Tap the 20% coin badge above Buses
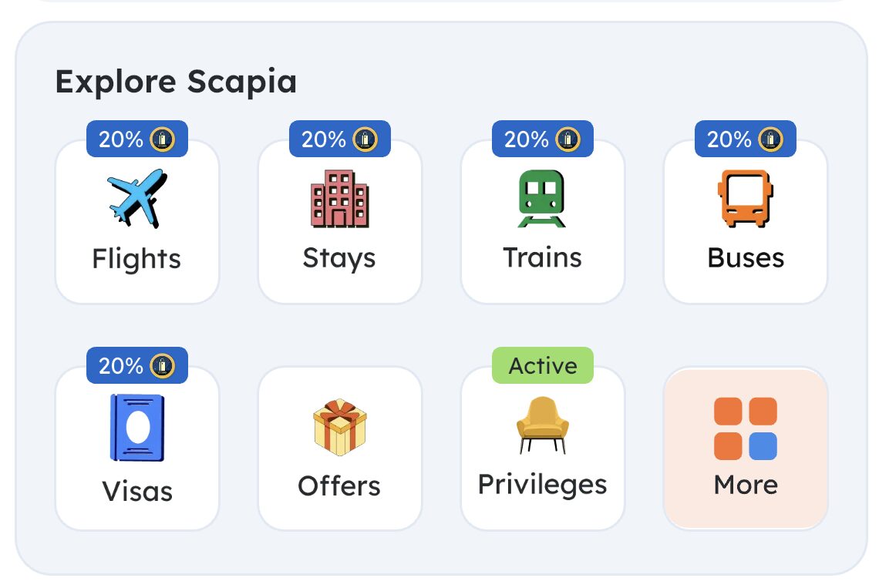The image size is (879, 588). pyautogui.click(x=745, y=139)
